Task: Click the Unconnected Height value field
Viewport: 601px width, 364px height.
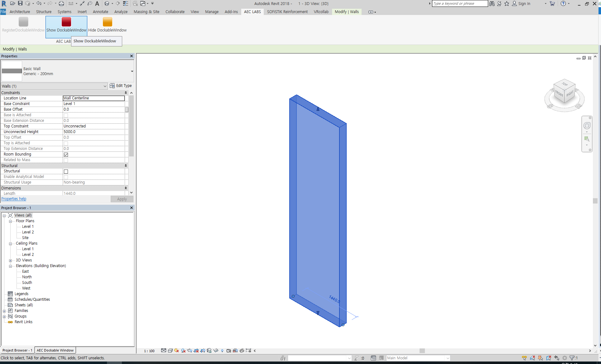Action: pos(94,132)
